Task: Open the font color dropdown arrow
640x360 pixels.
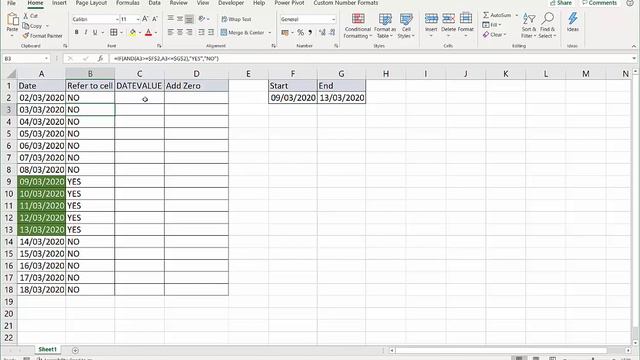Action: click(x=156, y=33)
